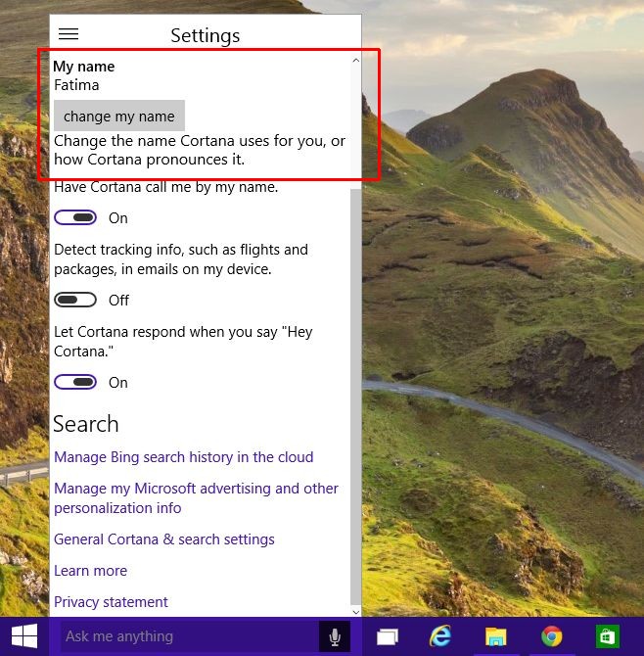This screenshot has width=644, height=656.
Task: Open General Cortana & search settings link
Action: coord(164,539)
